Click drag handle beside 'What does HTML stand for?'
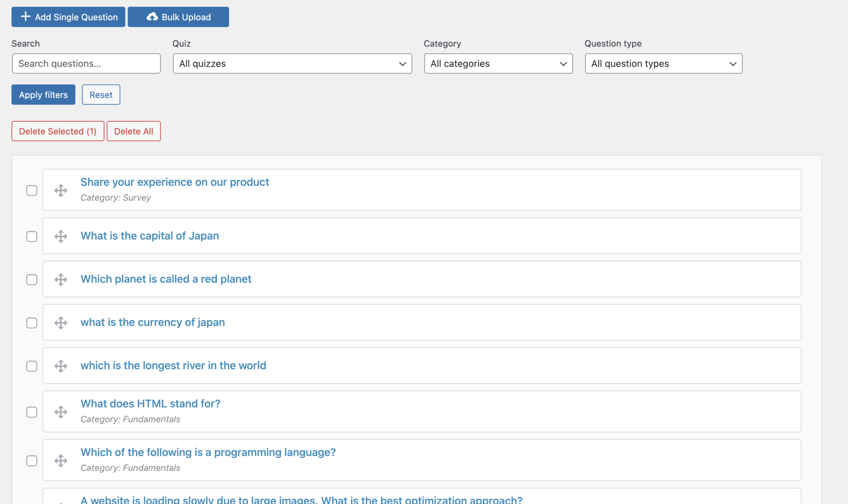848x504 pixels. click(61, 412)
